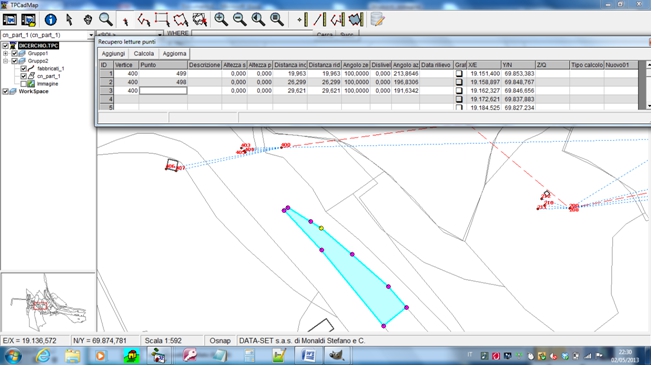Click the overview map thumbnail

(x=48, y=302)
